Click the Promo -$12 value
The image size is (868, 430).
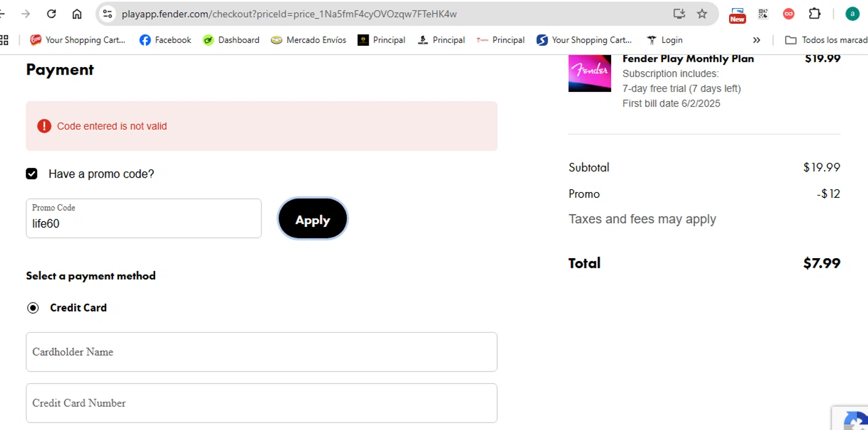point(828,194)
